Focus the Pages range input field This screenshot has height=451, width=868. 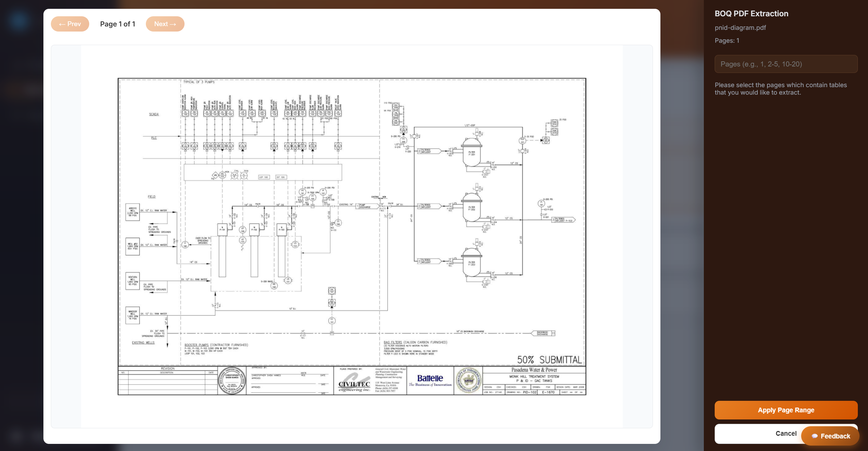pos(786,64)
